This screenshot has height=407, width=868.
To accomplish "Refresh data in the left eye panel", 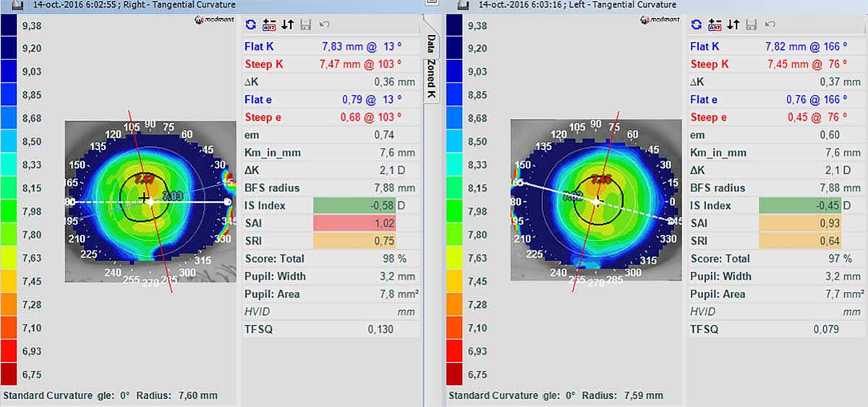I will pyautogui.click(x=697, y=25).
